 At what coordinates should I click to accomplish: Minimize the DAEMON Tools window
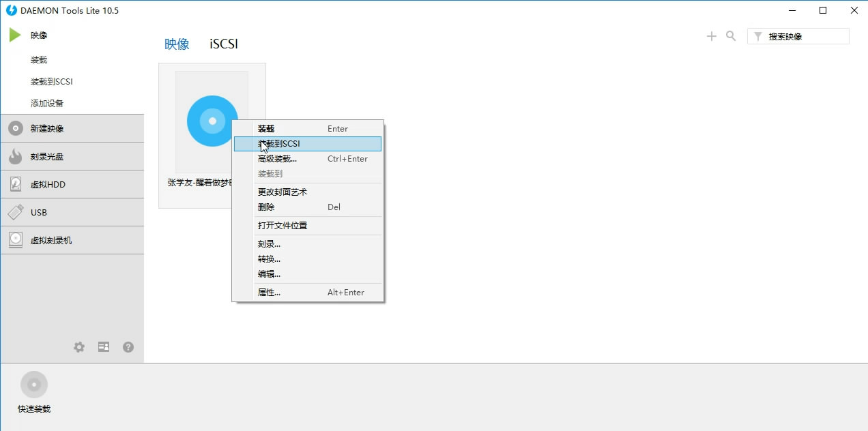click(x=792, y=10)
